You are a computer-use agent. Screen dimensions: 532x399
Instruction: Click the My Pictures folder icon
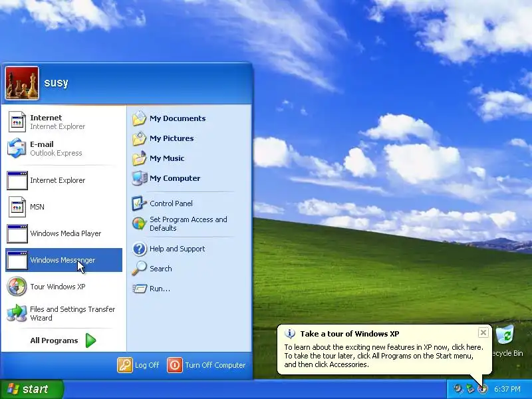[139, 138]
